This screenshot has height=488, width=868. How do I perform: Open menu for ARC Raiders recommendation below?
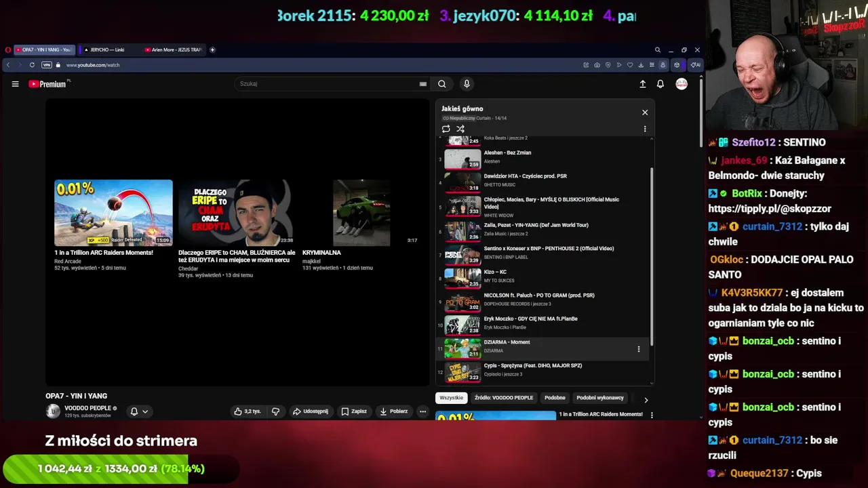(x=652, y=415)
